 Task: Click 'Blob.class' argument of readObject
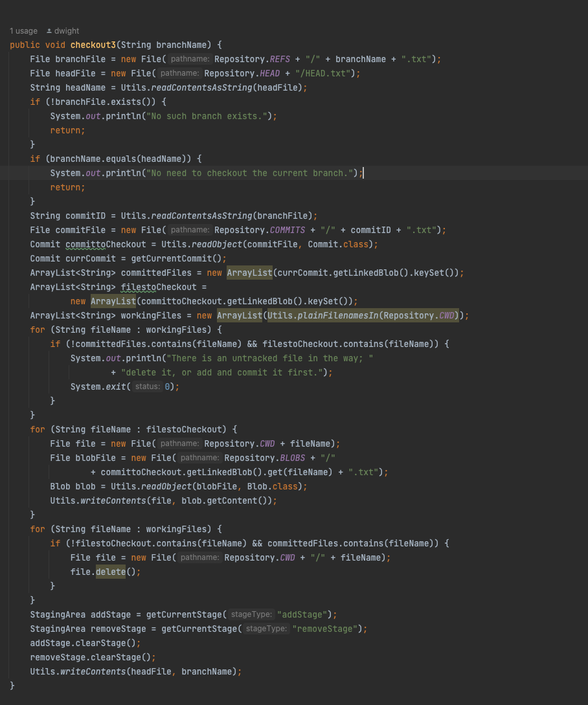click(272, 486)
